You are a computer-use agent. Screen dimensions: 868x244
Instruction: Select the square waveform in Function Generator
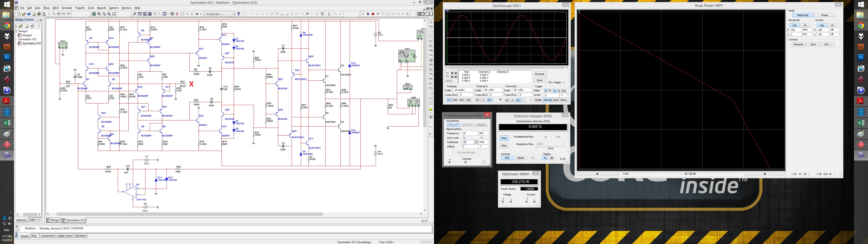click(481, 125)
